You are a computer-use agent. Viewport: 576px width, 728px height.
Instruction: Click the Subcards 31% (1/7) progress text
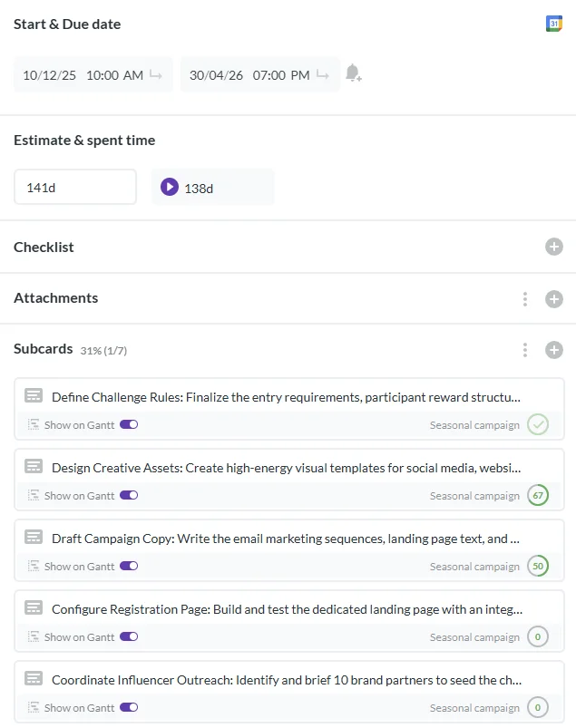(x=103, y=351)
